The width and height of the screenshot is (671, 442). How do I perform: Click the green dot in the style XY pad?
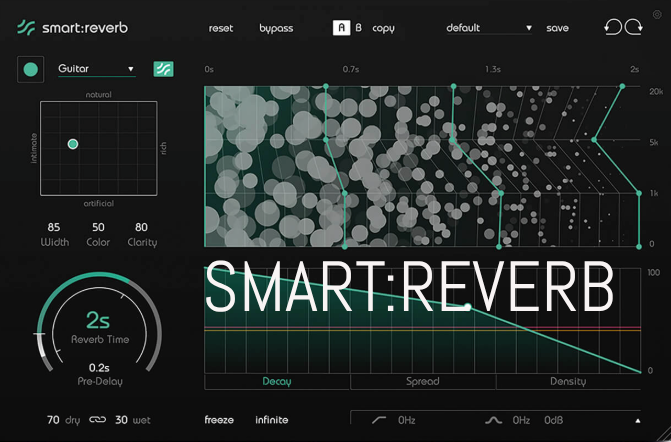click(73, 144)
